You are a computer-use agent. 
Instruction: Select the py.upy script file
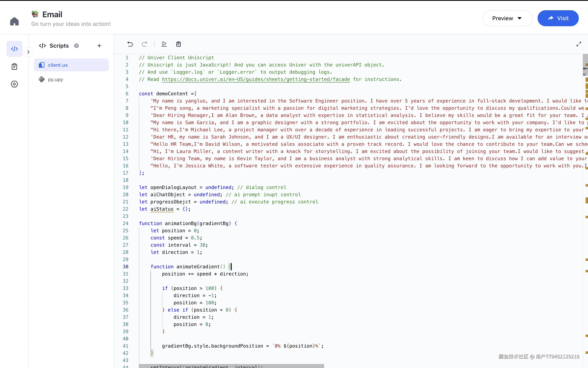tap(55, 79)
